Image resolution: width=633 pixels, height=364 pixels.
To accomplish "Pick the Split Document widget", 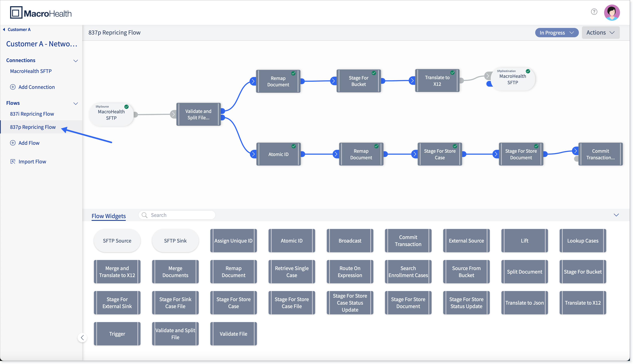I will 525,271.
